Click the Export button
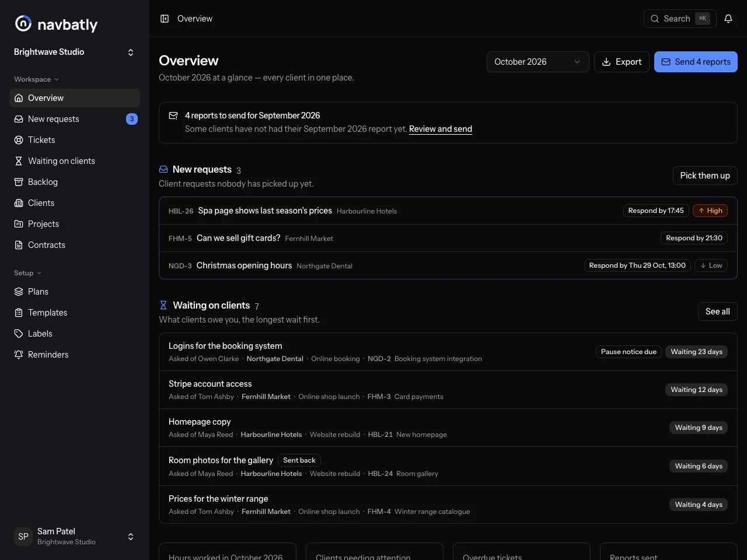This screenshot has height=560, width=747. pos(622,62)
